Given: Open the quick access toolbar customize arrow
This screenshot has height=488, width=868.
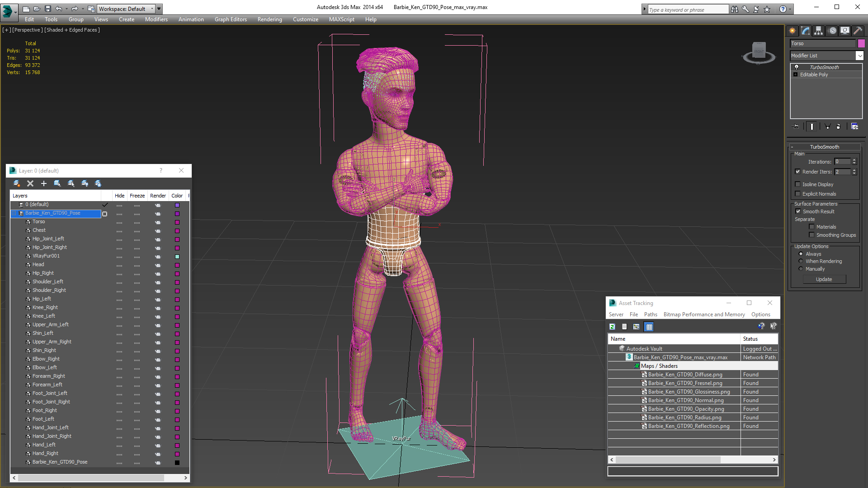Looking at the screenshot, I should (x=159, y=9).
